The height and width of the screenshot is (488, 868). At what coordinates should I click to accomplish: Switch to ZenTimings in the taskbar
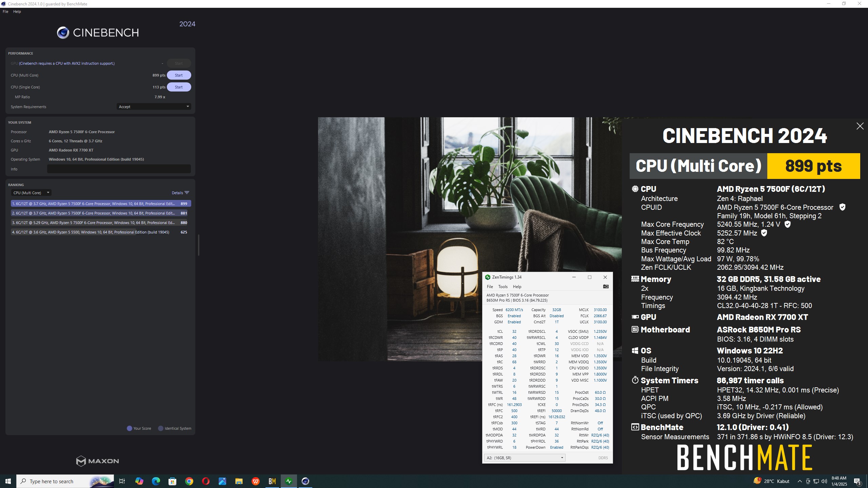click(289, 481)
